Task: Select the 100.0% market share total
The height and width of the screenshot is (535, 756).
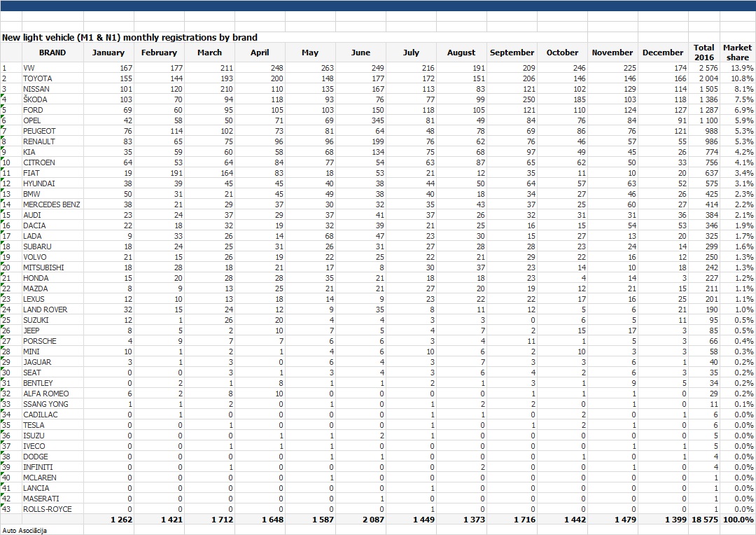Action: click(737, 520)
